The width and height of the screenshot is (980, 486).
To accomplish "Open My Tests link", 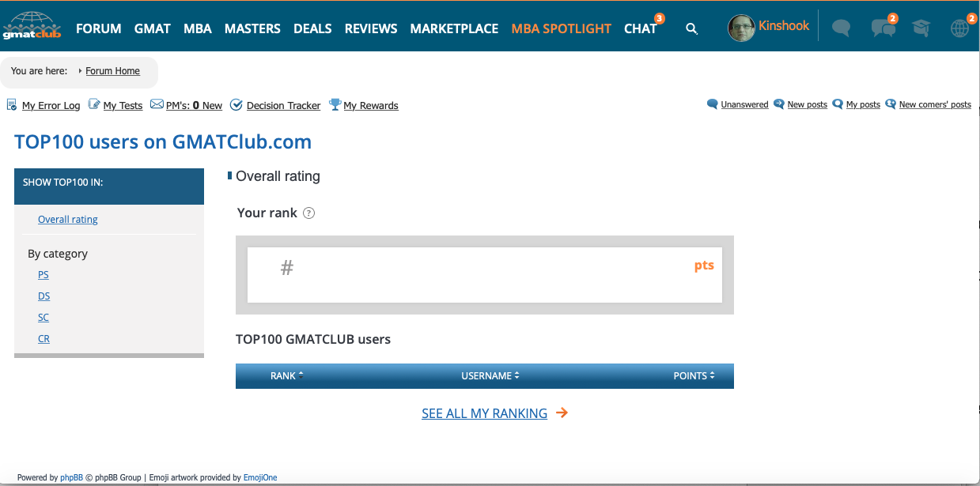I will click(123, 105).
